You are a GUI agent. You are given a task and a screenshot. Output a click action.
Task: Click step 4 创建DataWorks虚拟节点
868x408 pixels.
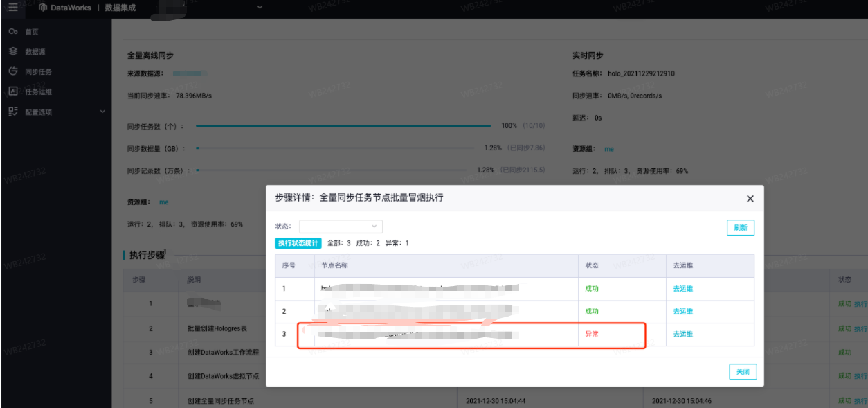point(223,376)
